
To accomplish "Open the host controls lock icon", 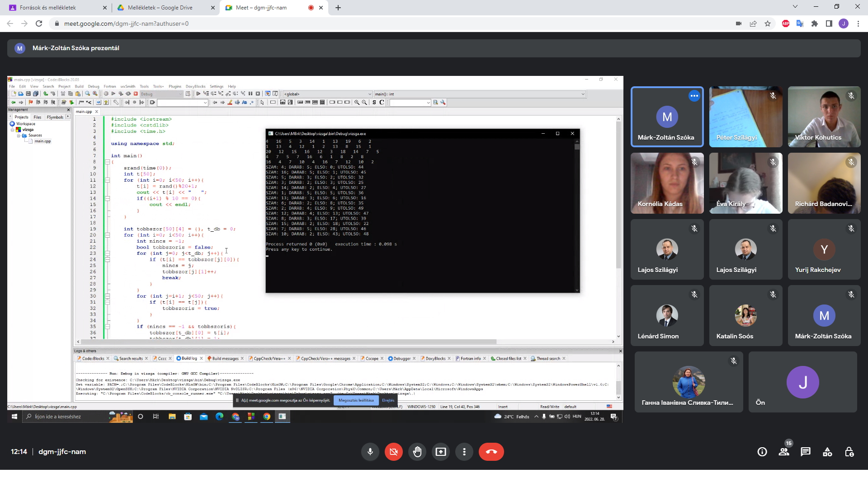I will tap(849, 452).
